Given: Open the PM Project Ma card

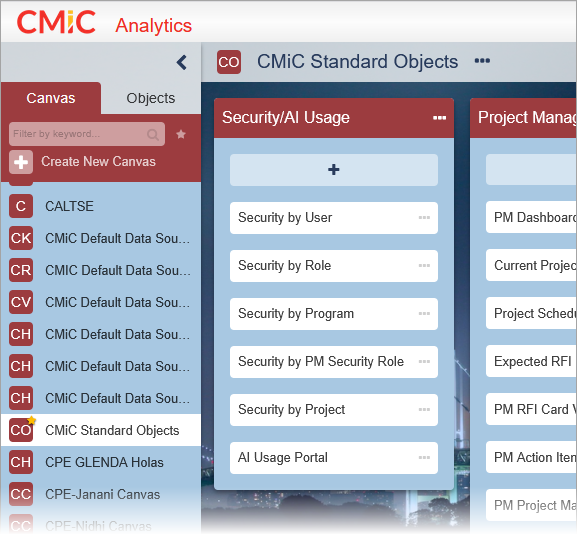Looking at the screenshot, I should coord(531,505).
